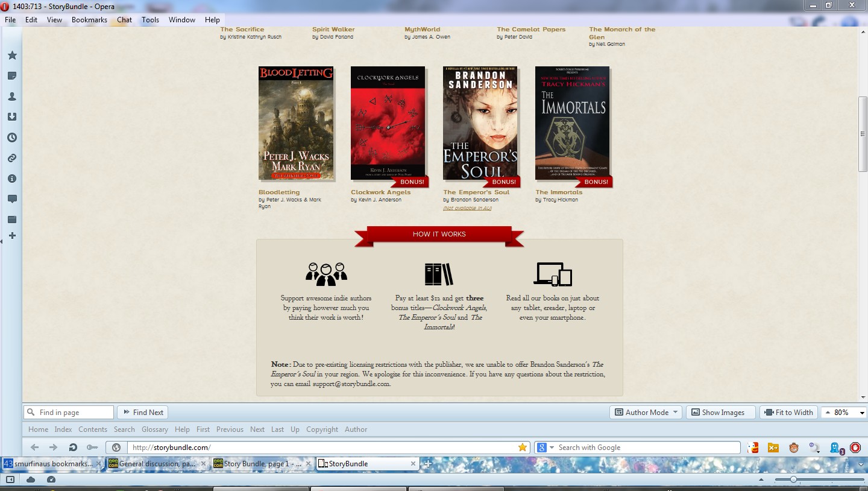Open the Clockwork Angels title link
Image resolution: width=868 pixels, height=491 pixels.
coord(381,192)
